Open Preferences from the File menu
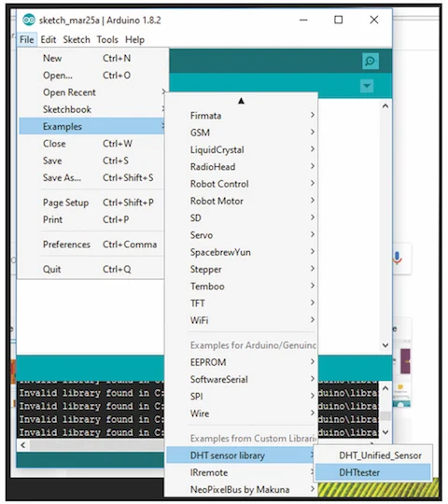The width and height of the screenshot is (448, 504). click(91, 245)
